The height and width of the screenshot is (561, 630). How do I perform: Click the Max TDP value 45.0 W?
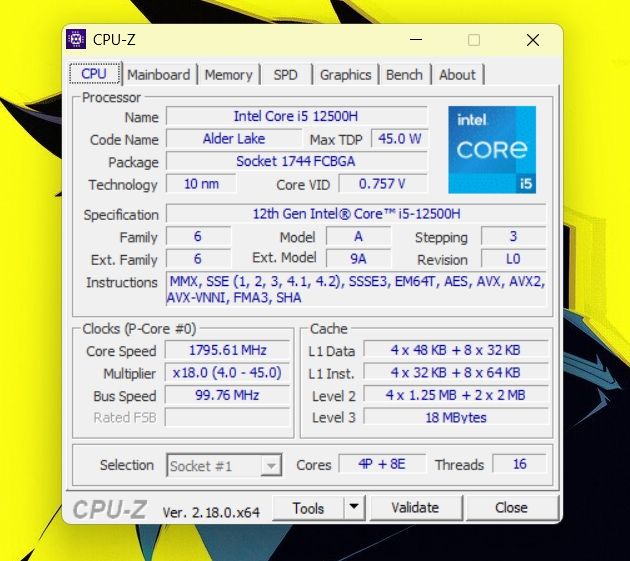399,139
